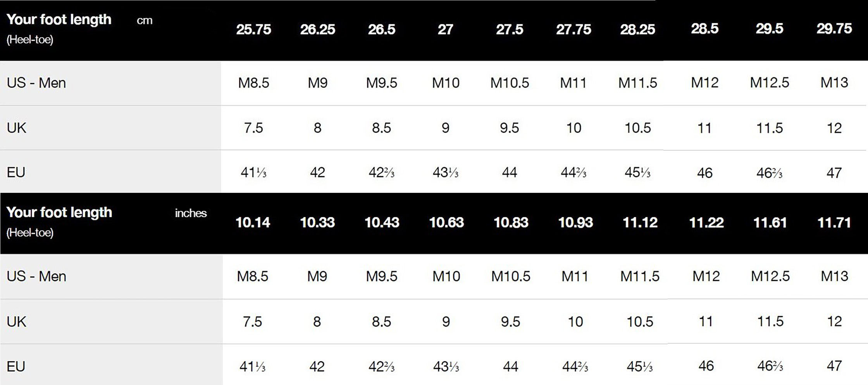Click UK size 12 in the cm table
Screen dimensions: 868x385
[x=834, y=128]
